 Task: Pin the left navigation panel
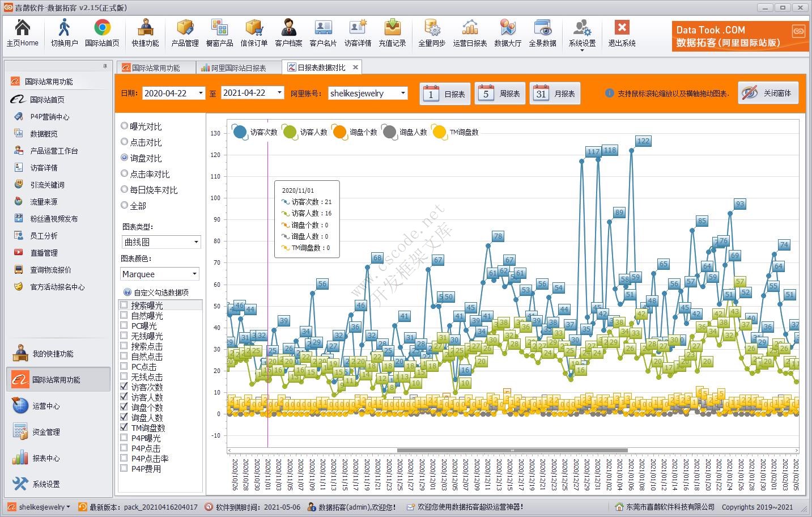(x=105, y=66)
